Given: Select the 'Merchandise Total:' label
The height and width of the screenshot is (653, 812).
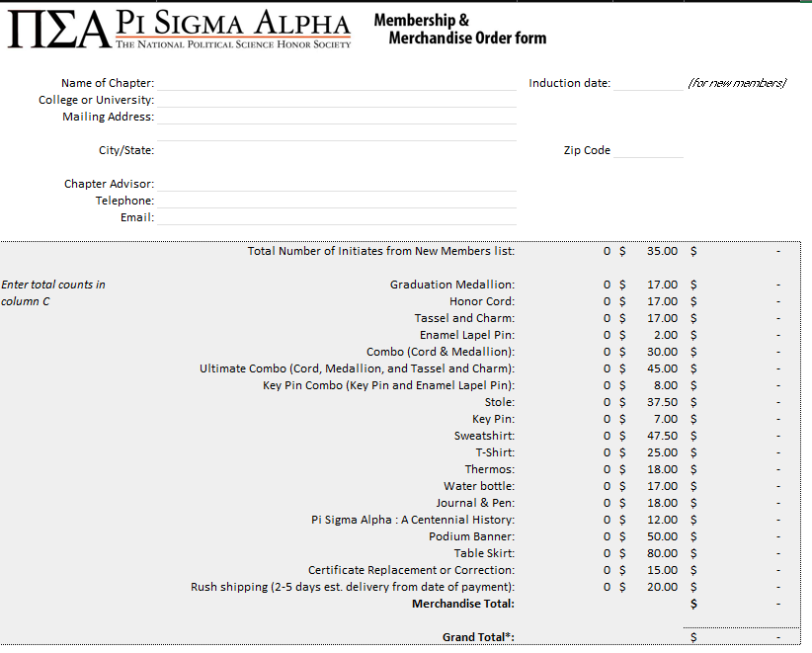Looking at the screenshot, I should pos(463,604).
